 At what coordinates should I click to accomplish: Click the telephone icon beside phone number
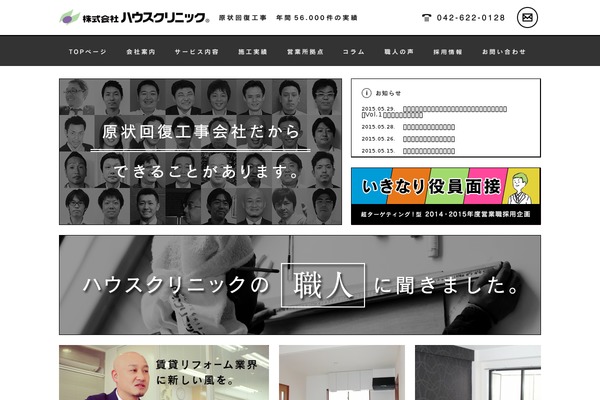click(426, 18)
